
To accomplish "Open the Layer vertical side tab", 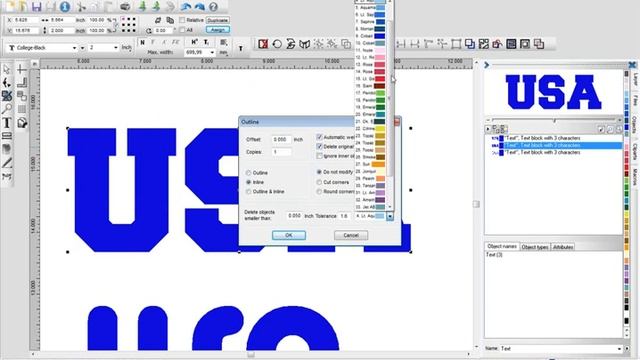I will (x=635, y=80).
